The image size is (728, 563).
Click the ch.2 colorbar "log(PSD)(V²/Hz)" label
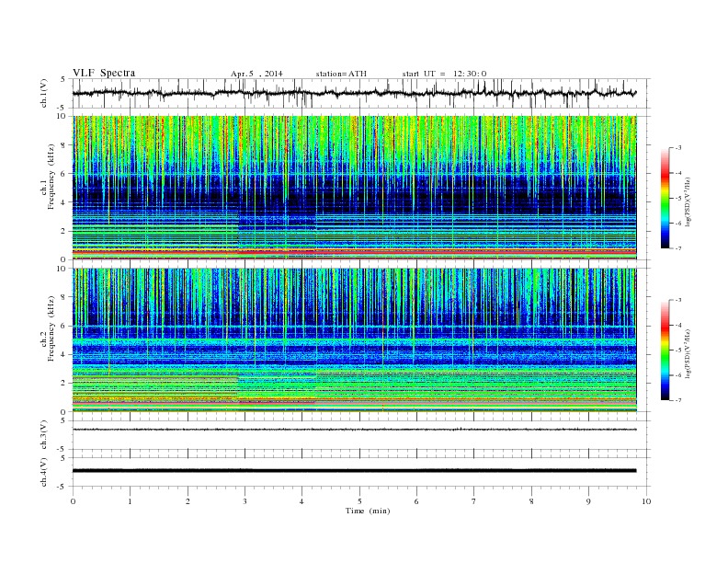pos(688,353)
